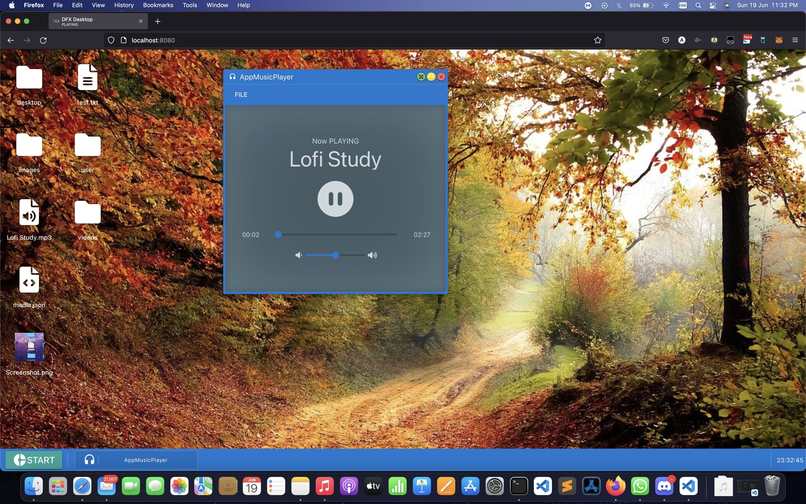
Task: Open the History menu
Action: pyautogui.click(x=124, y=5)
